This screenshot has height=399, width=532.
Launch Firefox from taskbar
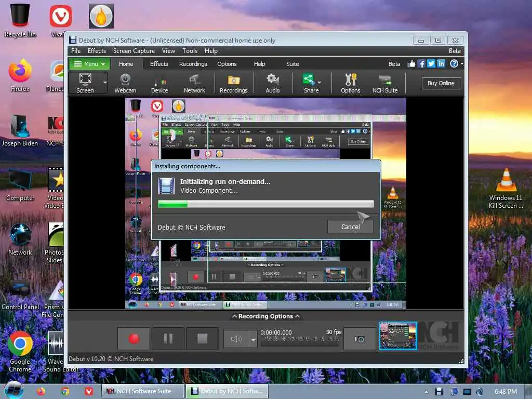41,391
